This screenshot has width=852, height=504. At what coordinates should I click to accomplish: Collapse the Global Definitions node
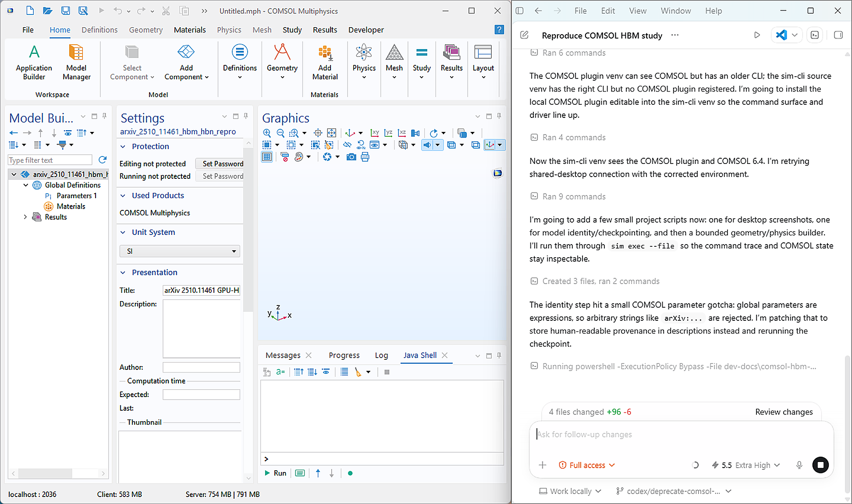coord(25,185)
